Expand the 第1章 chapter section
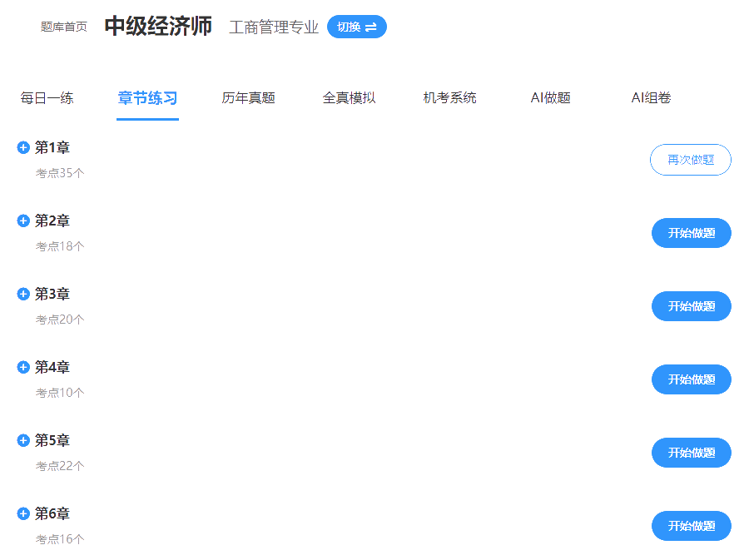This screenshot has height=560, width=744. coord(22,147)
